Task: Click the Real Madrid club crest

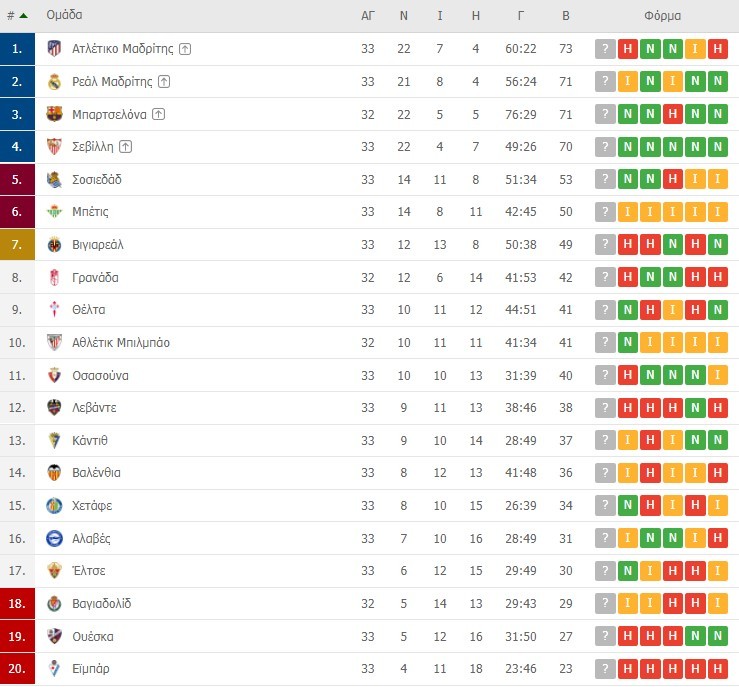Action: [x=54, y=82]
